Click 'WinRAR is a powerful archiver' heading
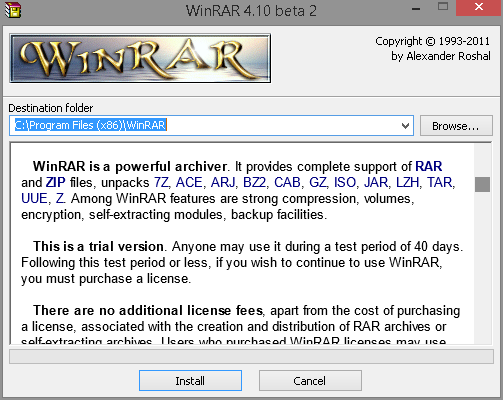The image size is (503, 400). [130, 166]
